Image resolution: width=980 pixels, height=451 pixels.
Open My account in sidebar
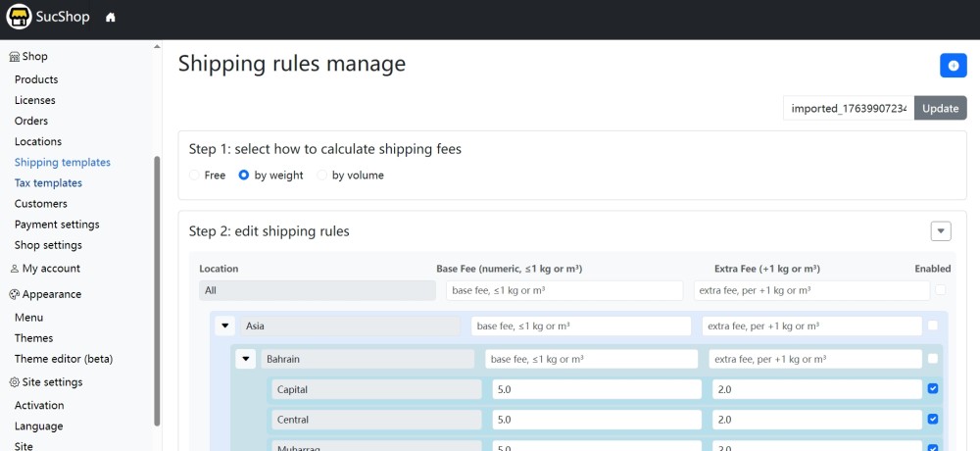click(x=45, y=269)
